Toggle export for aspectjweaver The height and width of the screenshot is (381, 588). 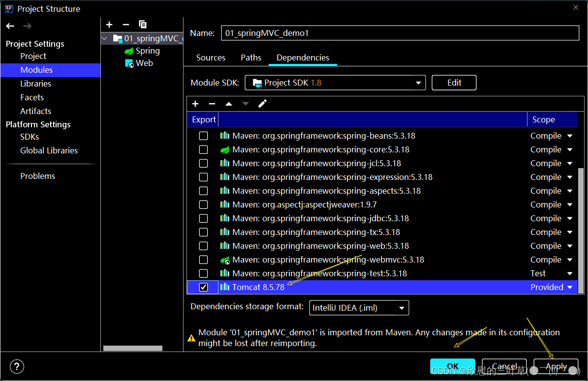pyautogui.click(x=203, y=205)
